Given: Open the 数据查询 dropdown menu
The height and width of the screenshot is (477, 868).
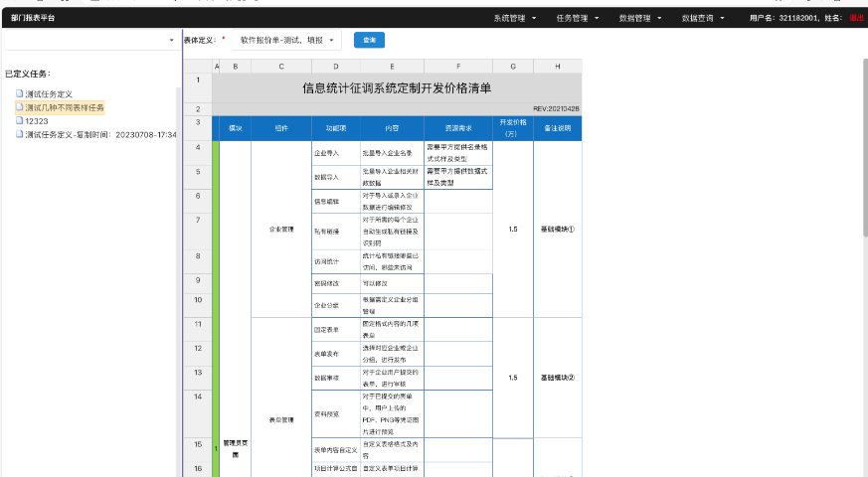Looking at the screenshot, I should pos(703,18).
